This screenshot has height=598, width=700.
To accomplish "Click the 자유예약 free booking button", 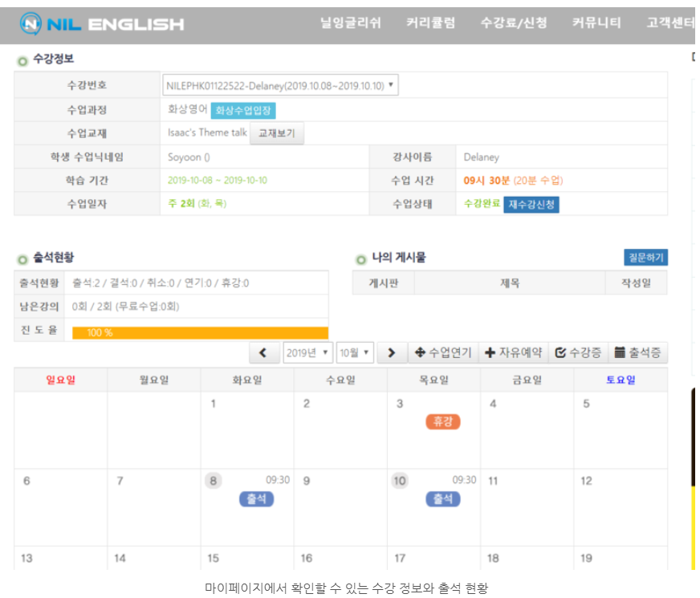I will pos(514,353).
